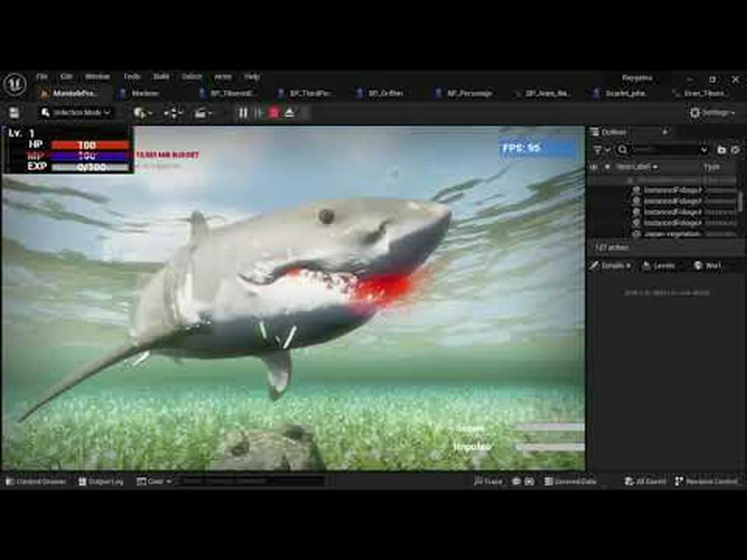The width and height of the screenshot is (747, 560).
Task: Open the Outliner filter dropdown
Action: (x=599, y=150)
